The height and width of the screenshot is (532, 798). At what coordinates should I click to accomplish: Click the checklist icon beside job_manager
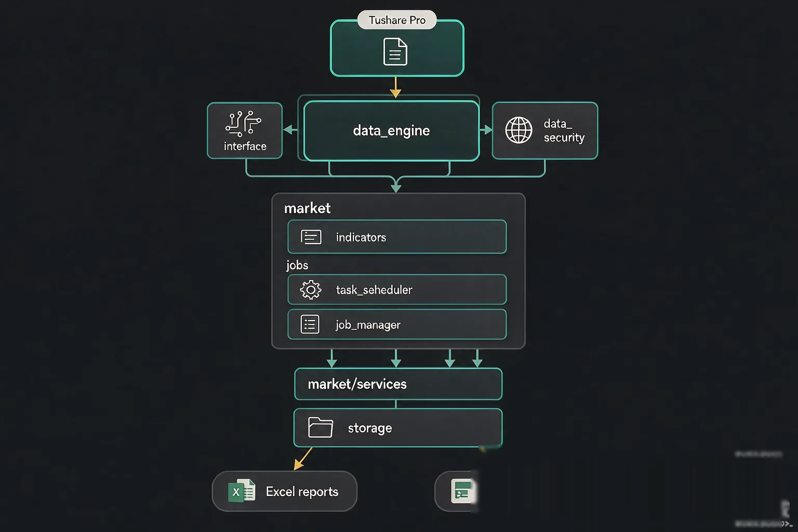(310, 324)
